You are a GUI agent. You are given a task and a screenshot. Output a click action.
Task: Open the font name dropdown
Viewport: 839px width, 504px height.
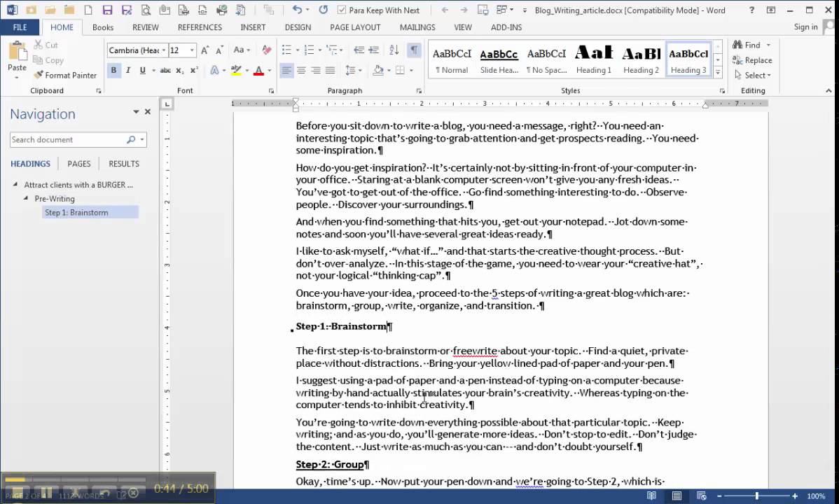coord(164,50)
